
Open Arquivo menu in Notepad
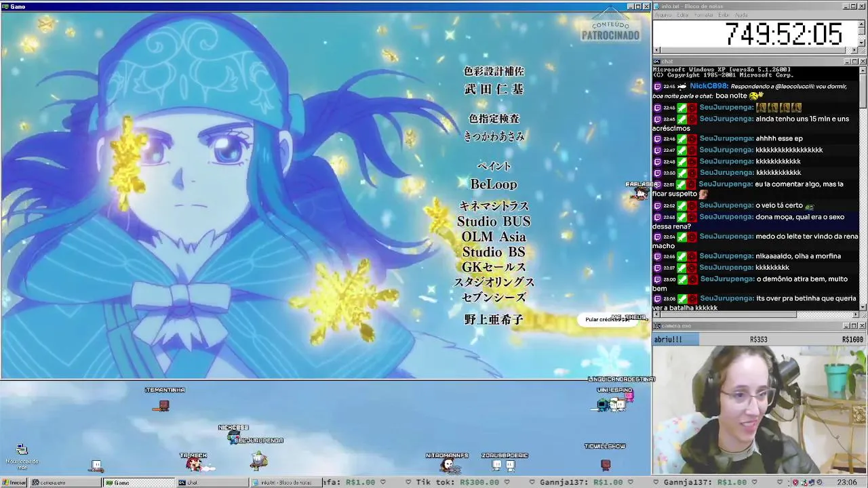point(663,15)
